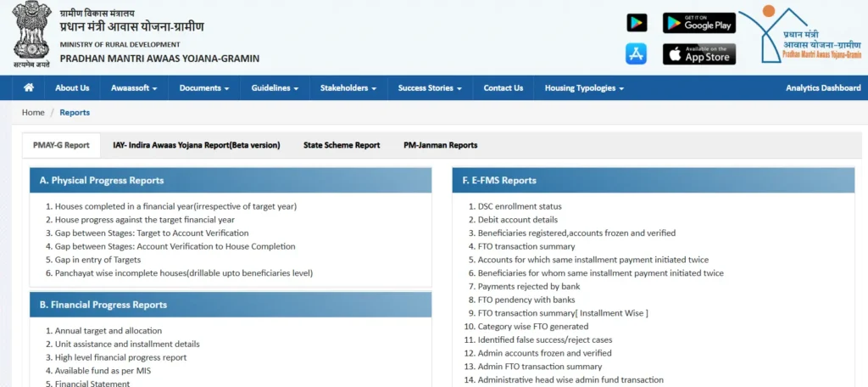Expand the Documents dropdown menu
The width and height of the screenshot is (868, 387).
click(x=204, y=87)
